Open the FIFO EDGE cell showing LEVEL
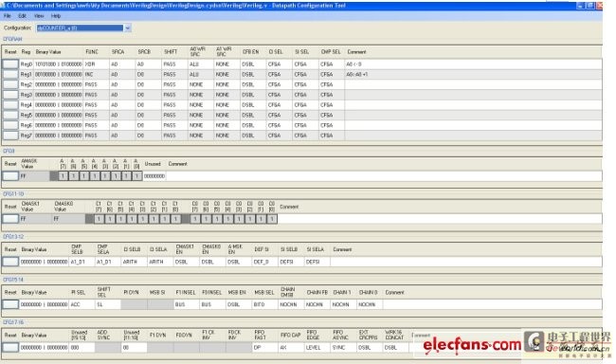This screenshot has width=616, height=364. [317, 348]
